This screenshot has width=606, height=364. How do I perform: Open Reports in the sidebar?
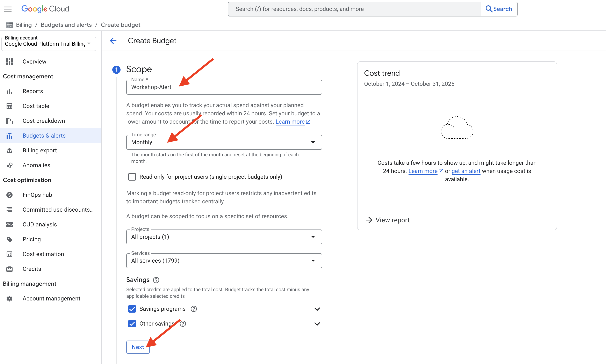click(33, 91)
